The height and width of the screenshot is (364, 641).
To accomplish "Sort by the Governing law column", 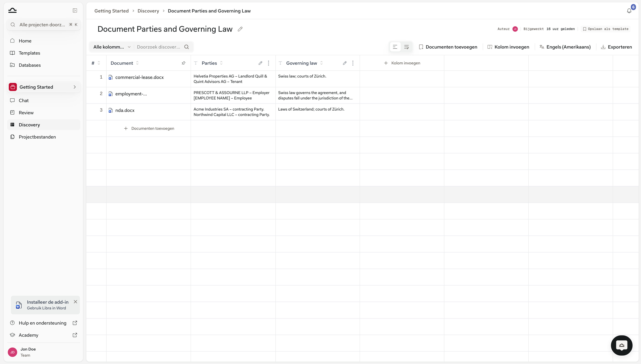I will click(x=322, y=63).
